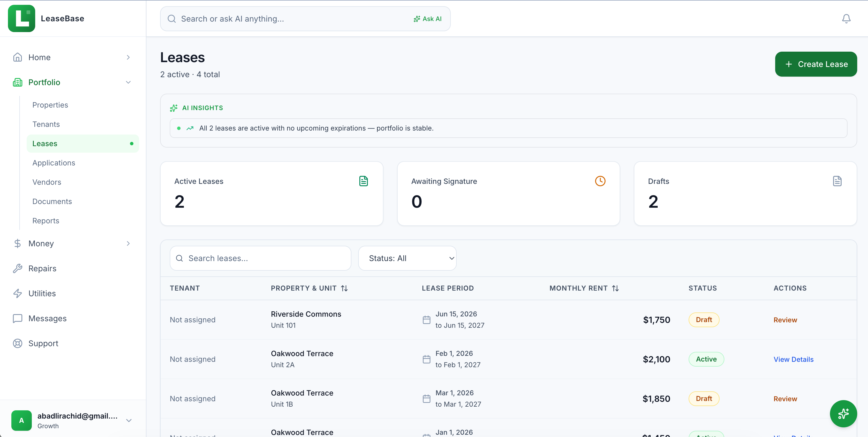This screenshot has height=437, width=868.
Task: Click the $1,750 rent value
Action: click(x=656, y=320)
